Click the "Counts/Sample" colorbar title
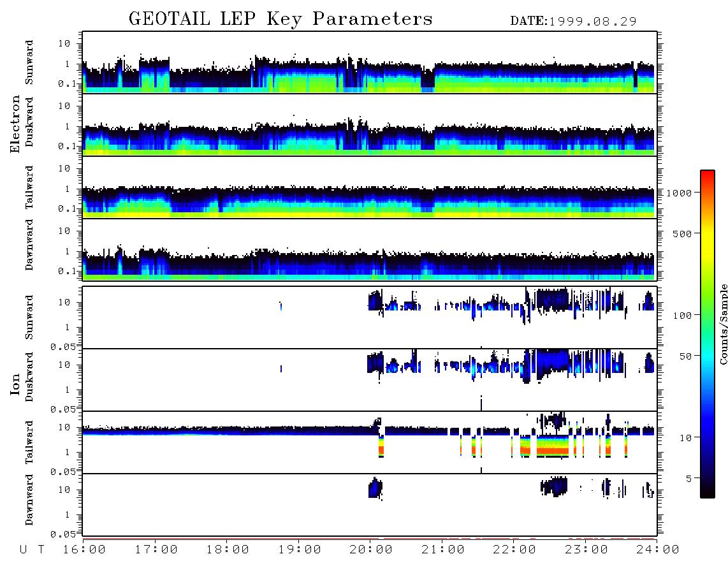Viewport: 728px width, 561px height. (723, 324)
